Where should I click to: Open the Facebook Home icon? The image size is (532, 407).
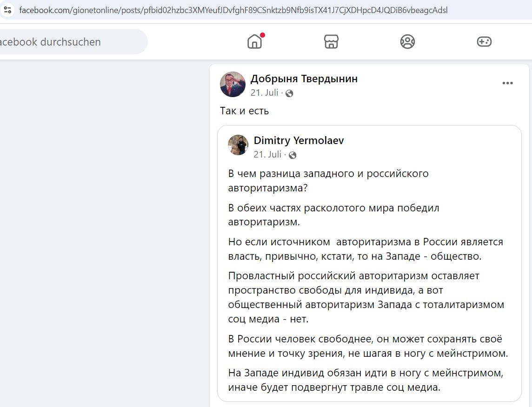pos(254,42)
